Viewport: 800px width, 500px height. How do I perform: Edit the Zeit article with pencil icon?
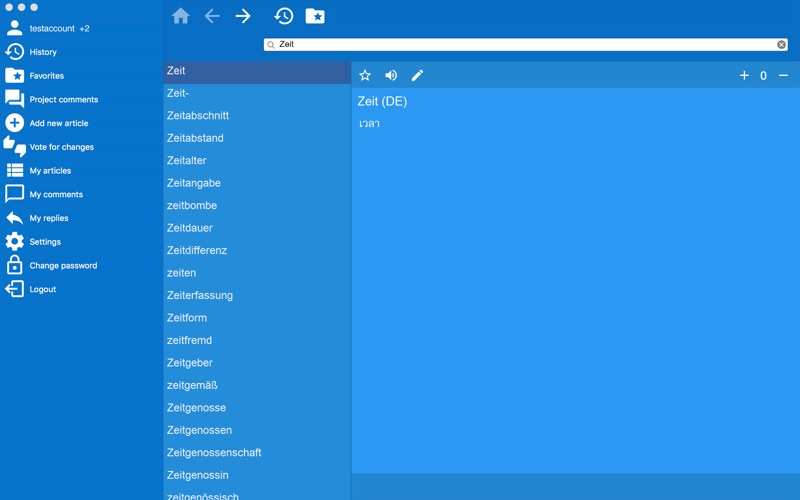[x=417, y=76]
